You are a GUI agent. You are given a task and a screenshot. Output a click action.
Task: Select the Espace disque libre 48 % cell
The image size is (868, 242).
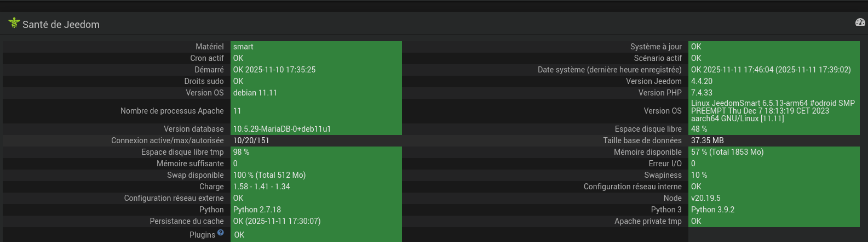(699, 129)
